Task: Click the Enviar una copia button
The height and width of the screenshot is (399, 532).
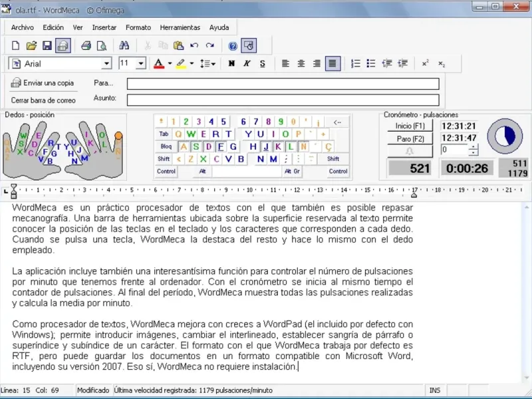Action: point(43,83)
